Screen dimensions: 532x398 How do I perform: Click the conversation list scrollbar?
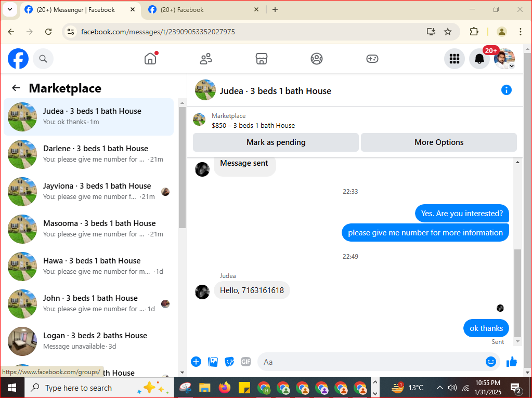[182, 168]
